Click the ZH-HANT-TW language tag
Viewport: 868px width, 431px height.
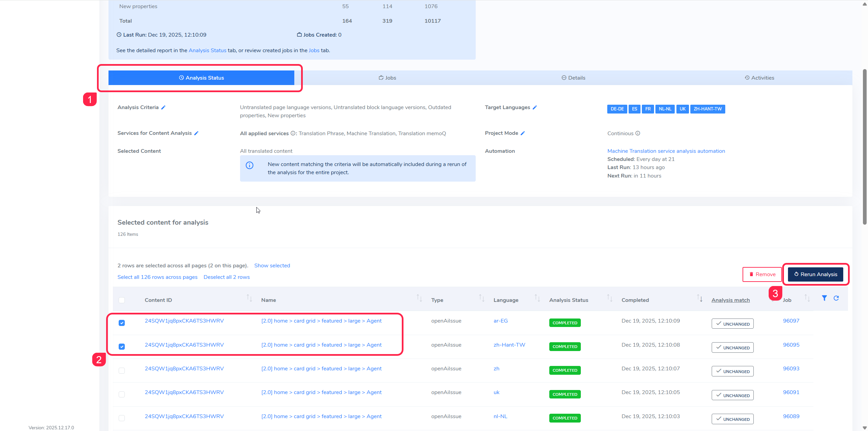click(708, 109)
